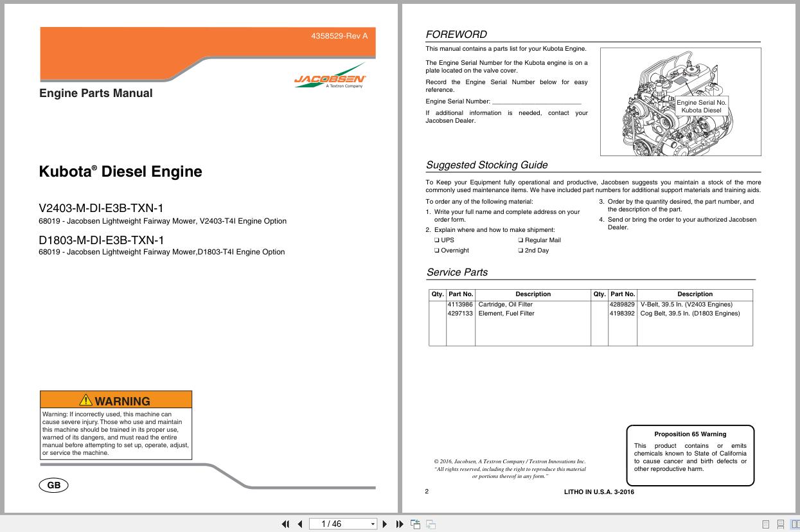
Task: Click the 'Engine Parts Manual' title
Action: (x=96, y=93)
